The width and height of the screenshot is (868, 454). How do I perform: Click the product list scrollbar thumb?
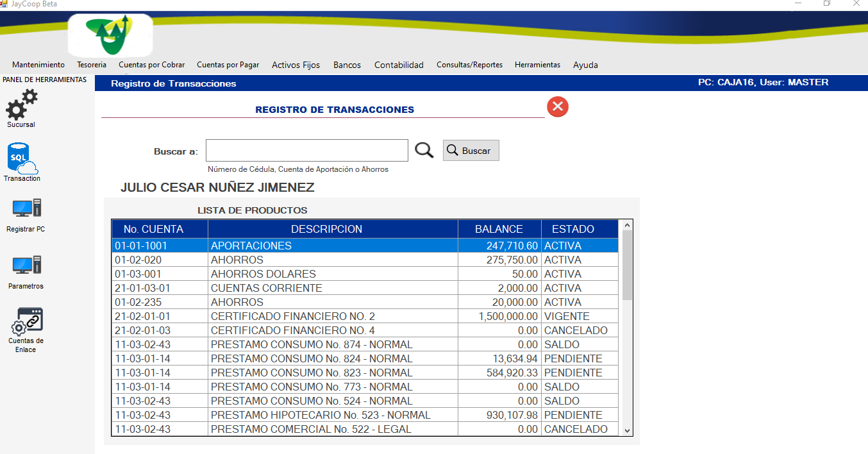(627, 265)
